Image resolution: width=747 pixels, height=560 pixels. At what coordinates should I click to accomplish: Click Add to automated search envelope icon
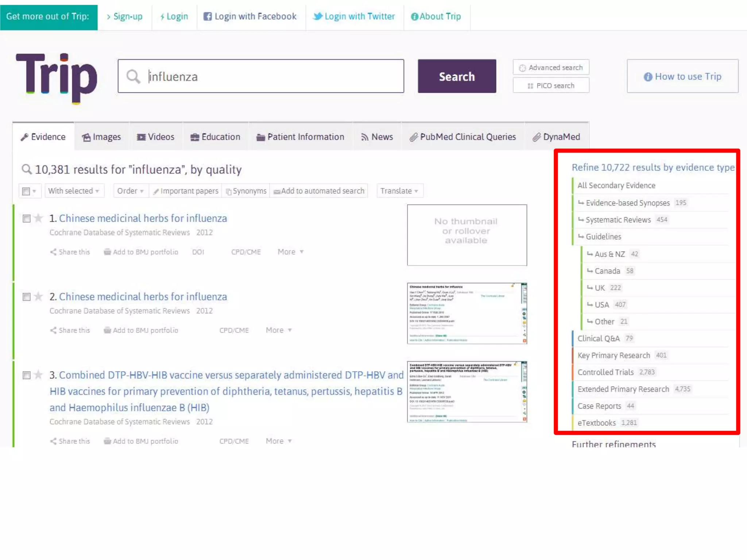(277, 191)
